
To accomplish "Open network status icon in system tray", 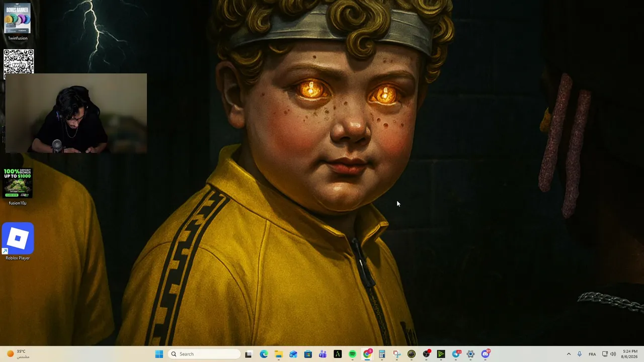I will (605, 354).
